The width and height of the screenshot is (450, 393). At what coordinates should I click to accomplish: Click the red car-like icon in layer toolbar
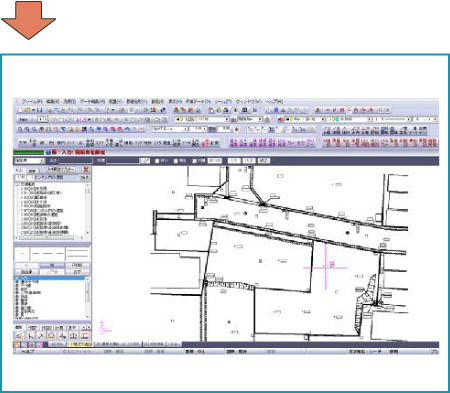pos(280,119)
